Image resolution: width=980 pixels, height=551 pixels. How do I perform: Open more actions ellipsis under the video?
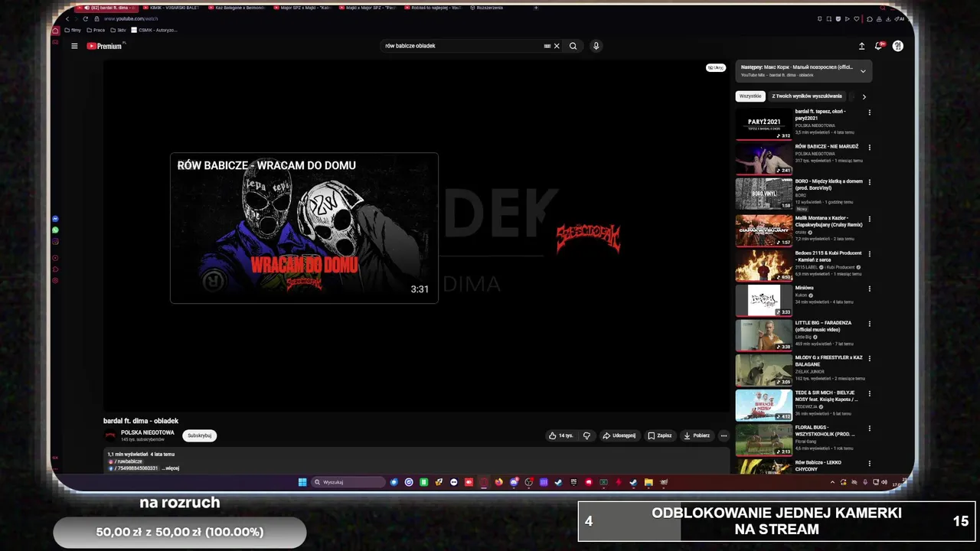tap(724, 435)
